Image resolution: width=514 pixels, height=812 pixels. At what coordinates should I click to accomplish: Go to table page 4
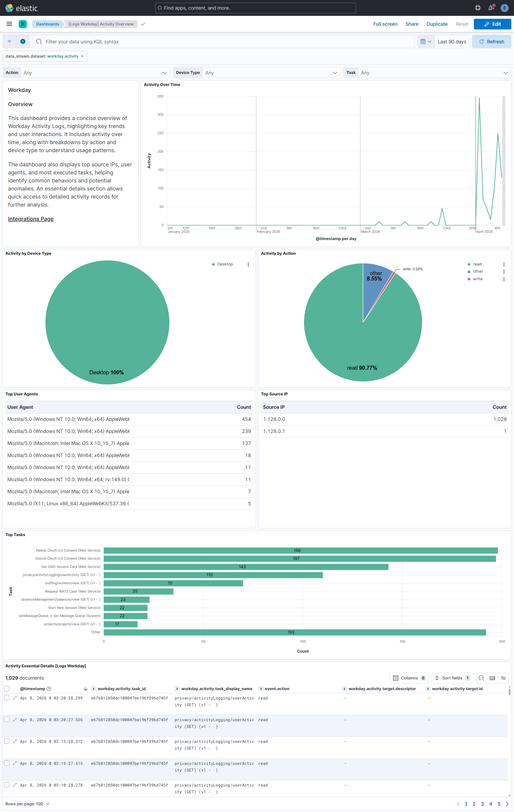(x=491, y=804)
